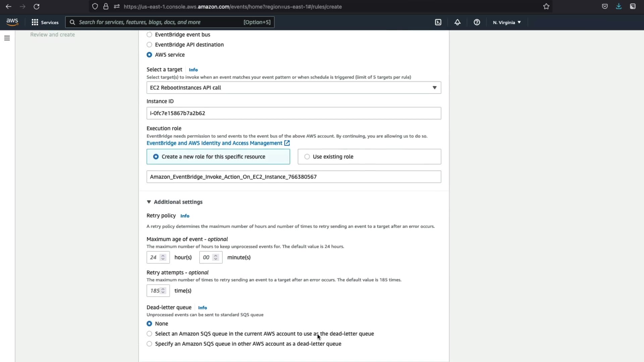Open the Services grid menu
The height and width of the screenshot is (362, 644).
click(x=45, y=22)
